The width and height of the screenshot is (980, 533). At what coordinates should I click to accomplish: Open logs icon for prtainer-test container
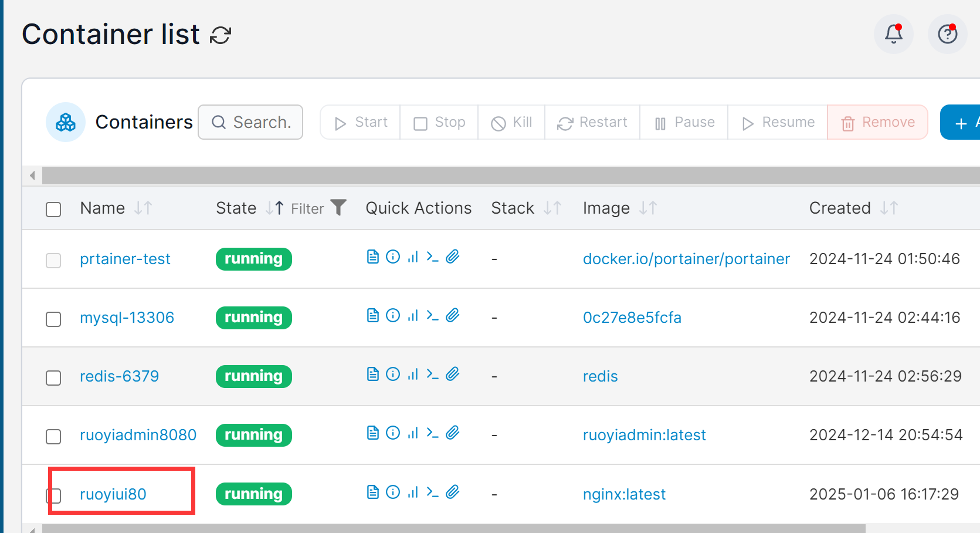(x=372, y=257)
